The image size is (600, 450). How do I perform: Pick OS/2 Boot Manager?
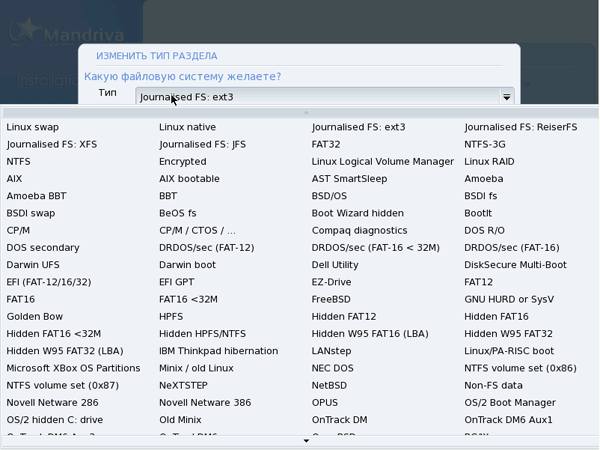(510, 403)
